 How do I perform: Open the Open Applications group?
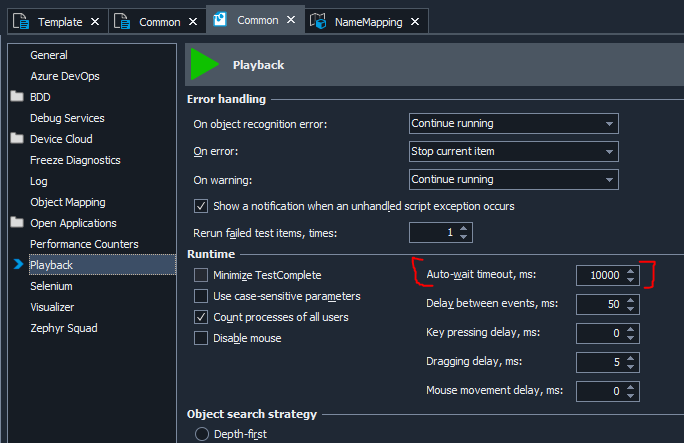73,223
